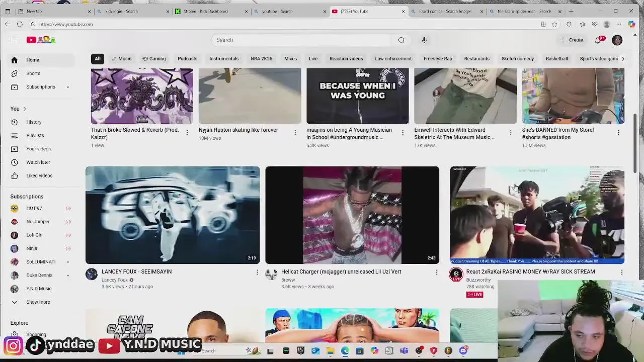Select the Mixes filter chip
The height and width of the screenshot is (362, 644).
[x=290, y=59]
